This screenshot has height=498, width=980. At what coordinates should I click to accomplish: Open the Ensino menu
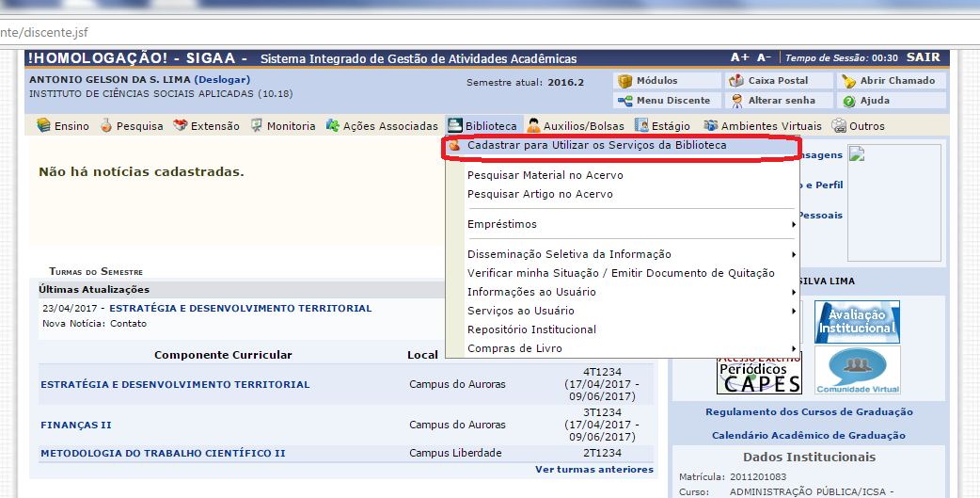(x=63, y=126)
